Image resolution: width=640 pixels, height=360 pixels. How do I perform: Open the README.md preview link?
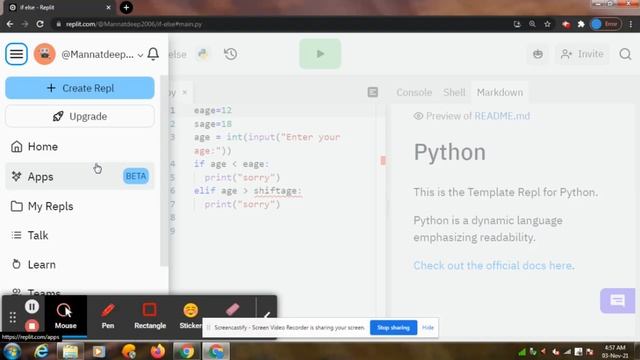502,116
